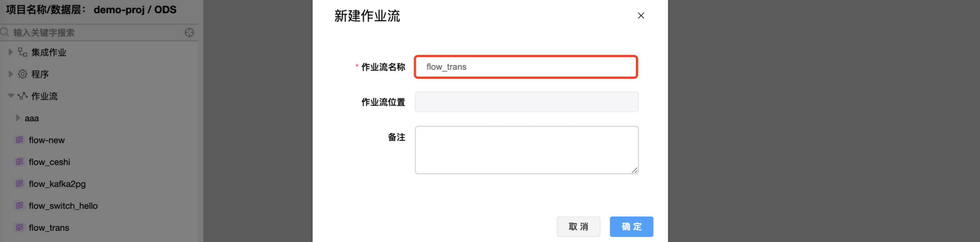Select flow_trans in the tree

49,228
